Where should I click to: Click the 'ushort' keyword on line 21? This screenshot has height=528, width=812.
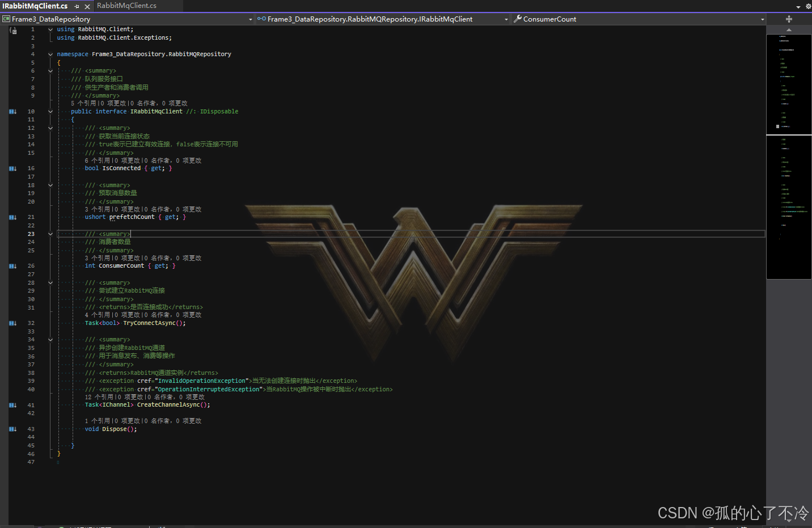click(95, 217)
